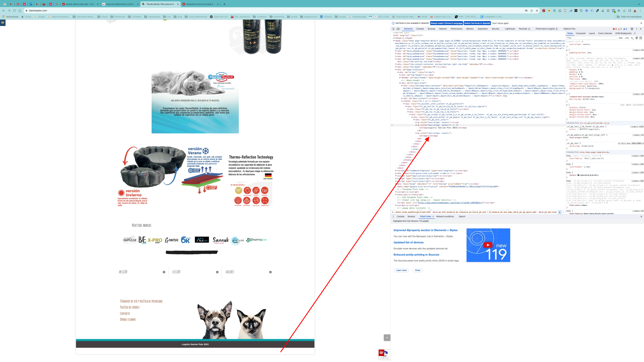Open DevTools settings gear
644x362 pixels.
coord(632,29)
